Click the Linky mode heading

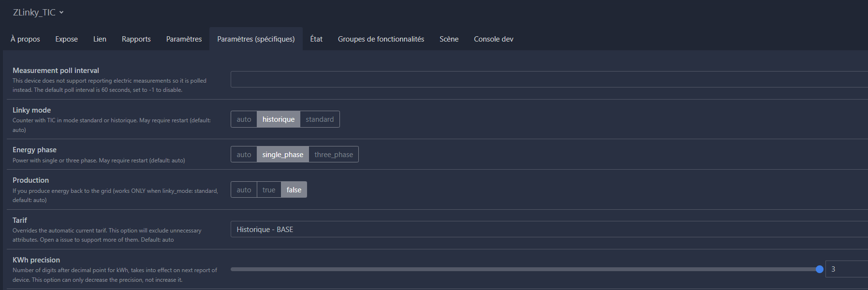click(x=31, y=110)
